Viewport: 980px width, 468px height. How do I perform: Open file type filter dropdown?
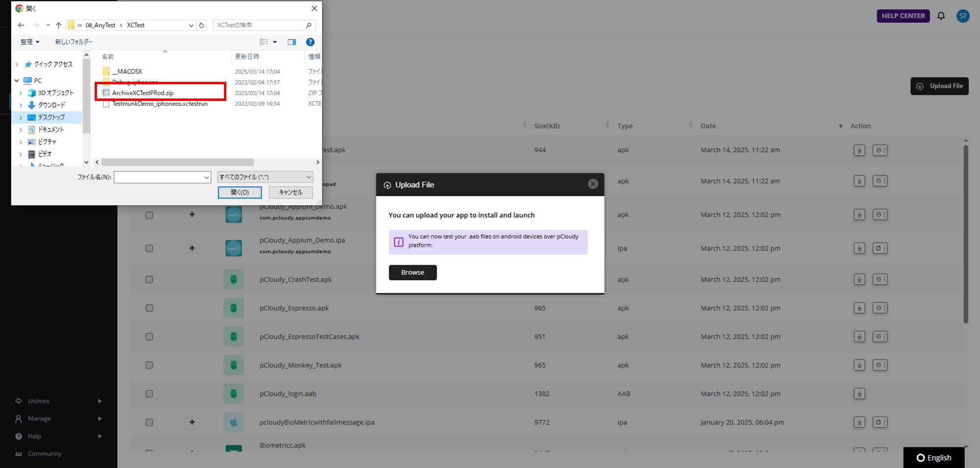click(x=265, y=177)
